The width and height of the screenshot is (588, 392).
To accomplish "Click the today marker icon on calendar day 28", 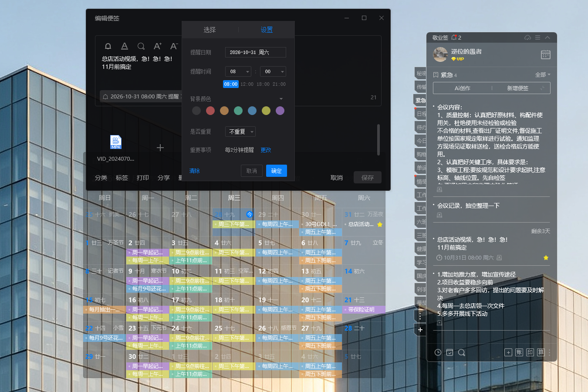I will point(250,214).
